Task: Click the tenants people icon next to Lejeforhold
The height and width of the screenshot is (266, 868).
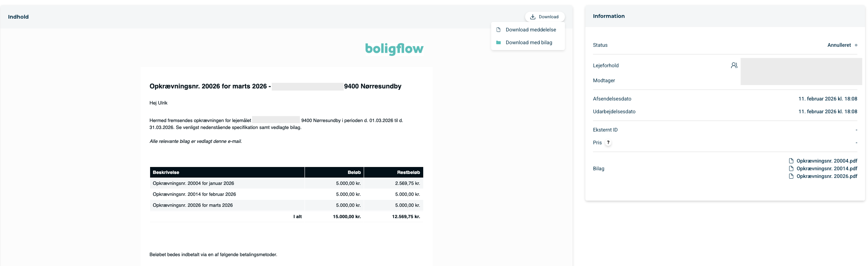Action: [734, 65]
